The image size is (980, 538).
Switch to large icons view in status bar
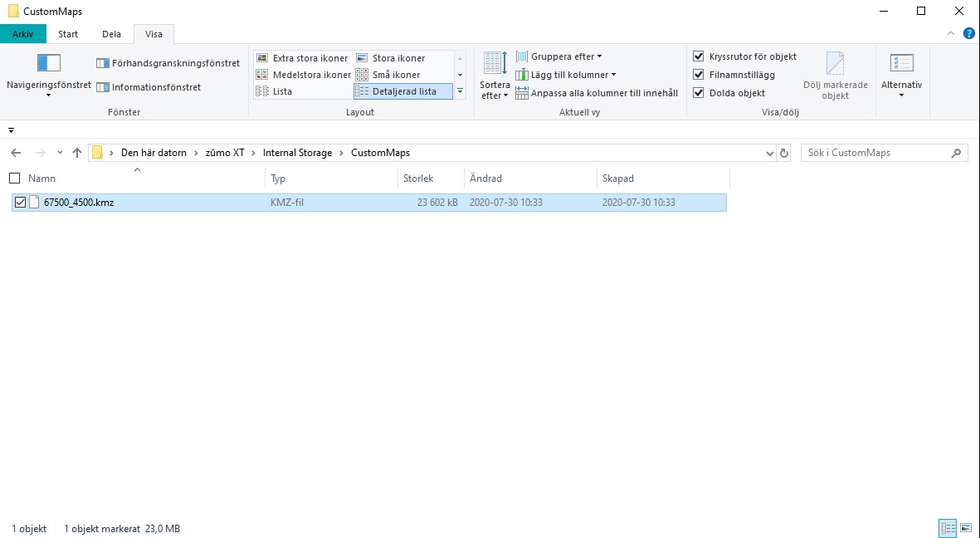[966, 528]
